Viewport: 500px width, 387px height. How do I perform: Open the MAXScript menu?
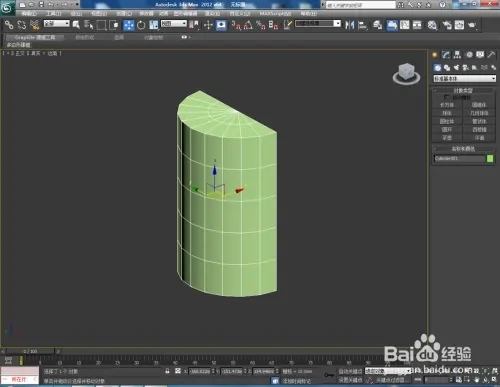click(x=275, y=14)
